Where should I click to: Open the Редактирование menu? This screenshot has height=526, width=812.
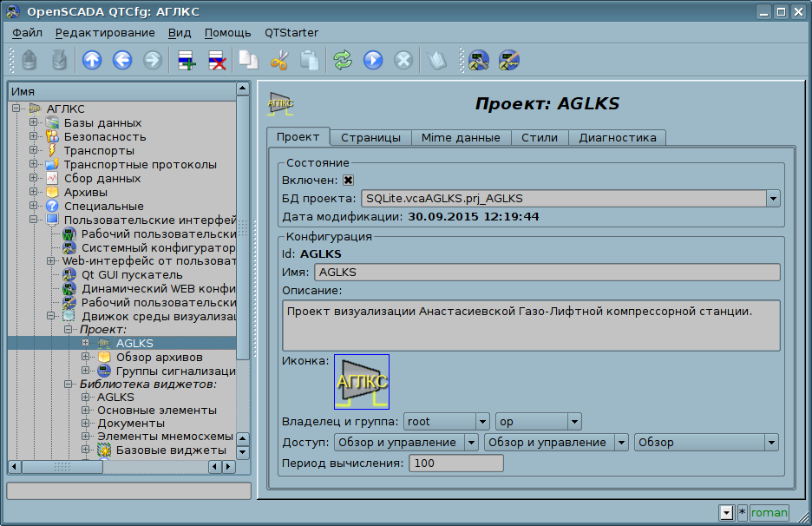105,33
